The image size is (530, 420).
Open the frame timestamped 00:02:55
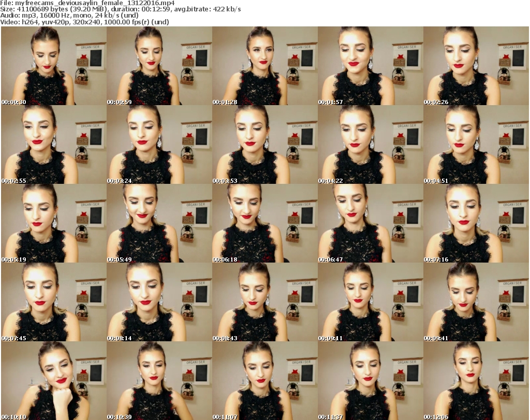53,144
